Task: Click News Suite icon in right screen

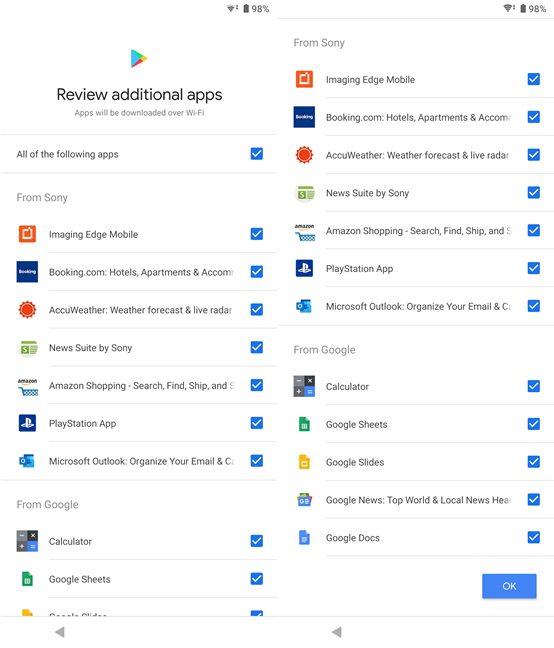Action: (304, 193)
